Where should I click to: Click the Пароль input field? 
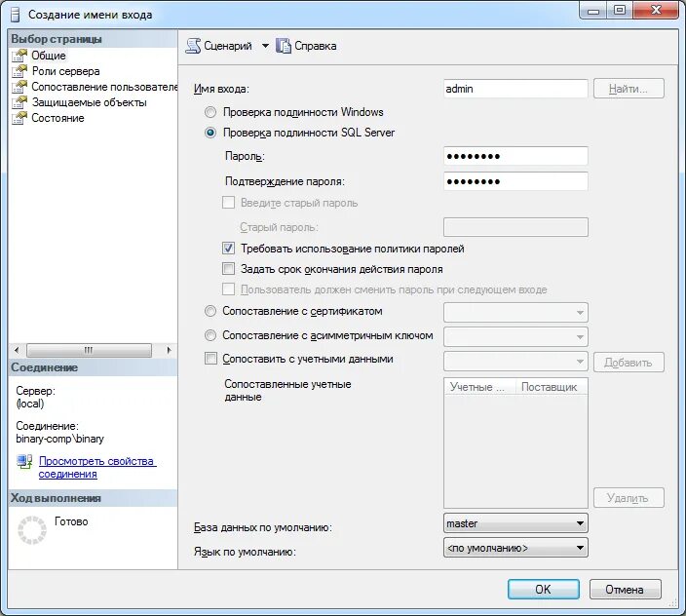[515, 156]
